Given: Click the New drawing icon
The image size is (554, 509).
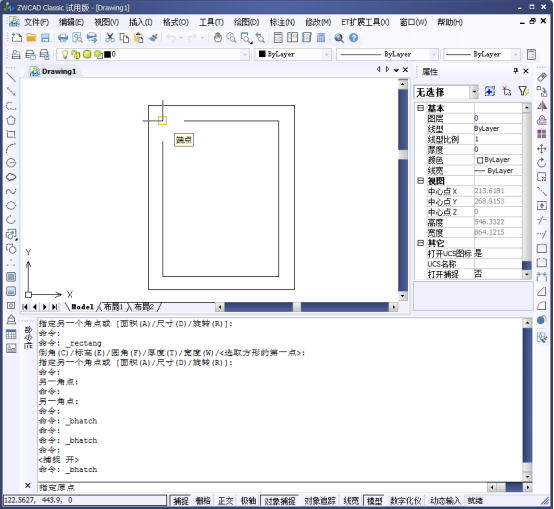Looking at the screenshot, I should (16, 37).
